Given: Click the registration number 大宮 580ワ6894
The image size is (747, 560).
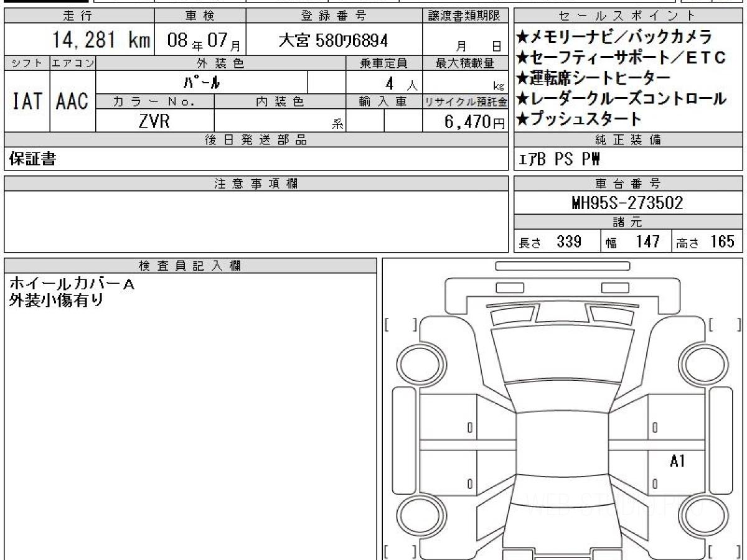Looking at the screenshot, I should 333,40.
